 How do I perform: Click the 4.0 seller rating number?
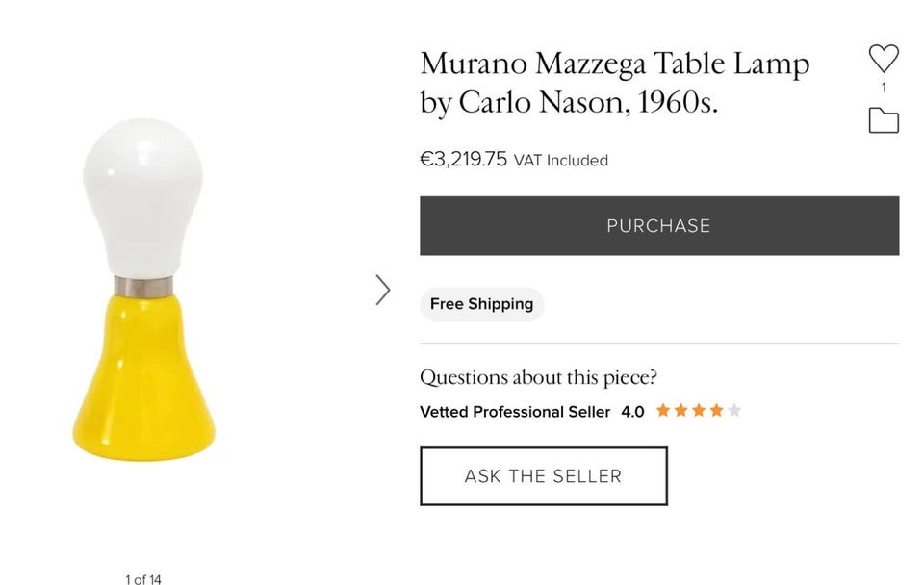click(x=632, y=412)
